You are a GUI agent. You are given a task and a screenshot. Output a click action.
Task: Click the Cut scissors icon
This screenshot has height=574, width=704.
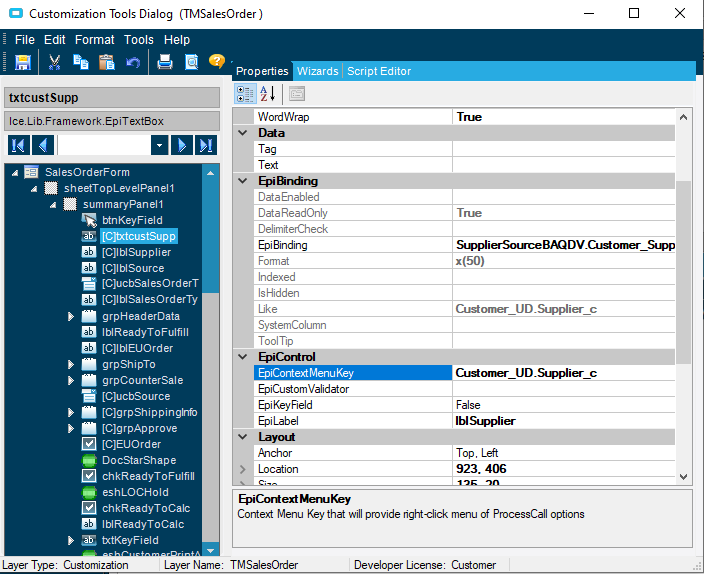coord(55,62)
